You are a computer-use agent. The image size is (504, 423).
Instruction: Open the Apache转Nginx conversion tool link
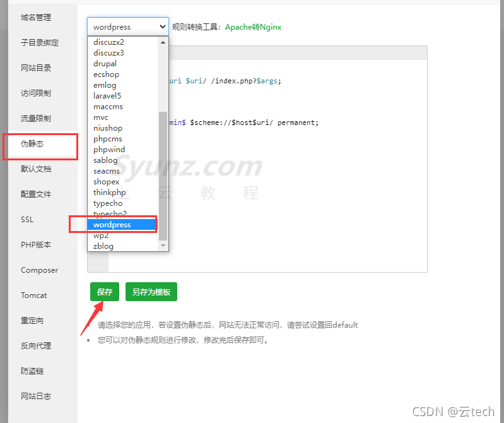[x=253, y=27]
